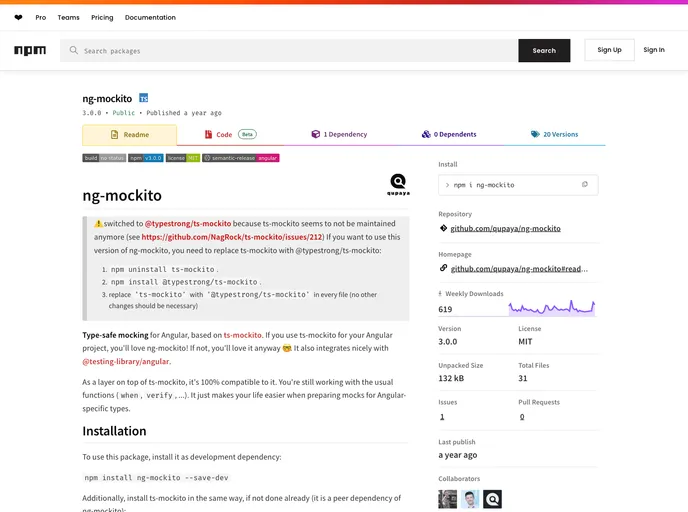Click the Installation heading
Image resolution: width=688 pixels, height=512 pixels.
pos(114,431)
